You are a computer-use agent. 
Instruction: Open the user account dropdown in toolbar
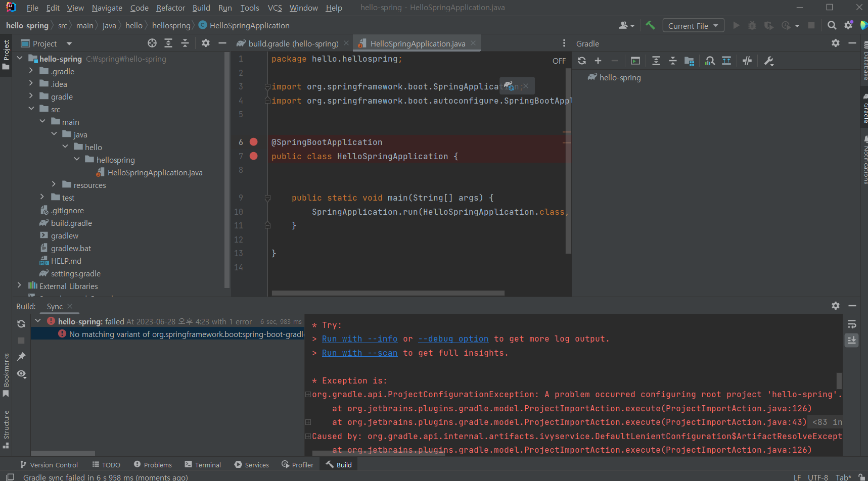[x=627, y=25]
